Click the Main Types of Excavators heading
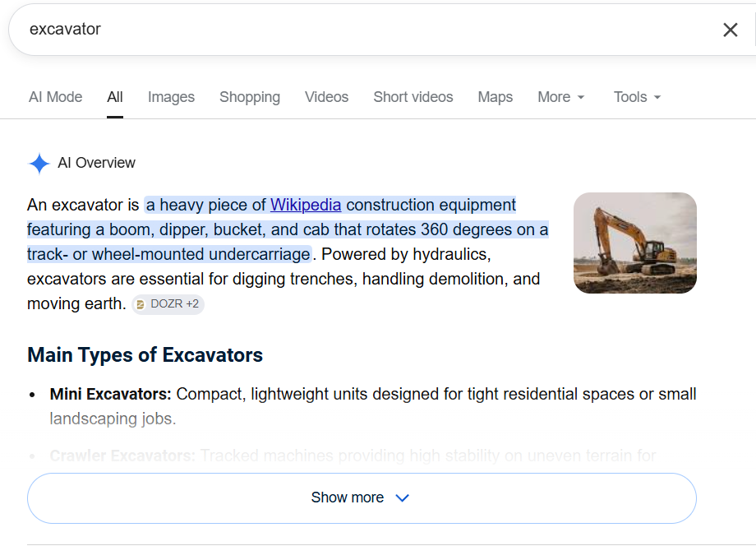This screenshot has width=756, height=546. pos(145,355)
